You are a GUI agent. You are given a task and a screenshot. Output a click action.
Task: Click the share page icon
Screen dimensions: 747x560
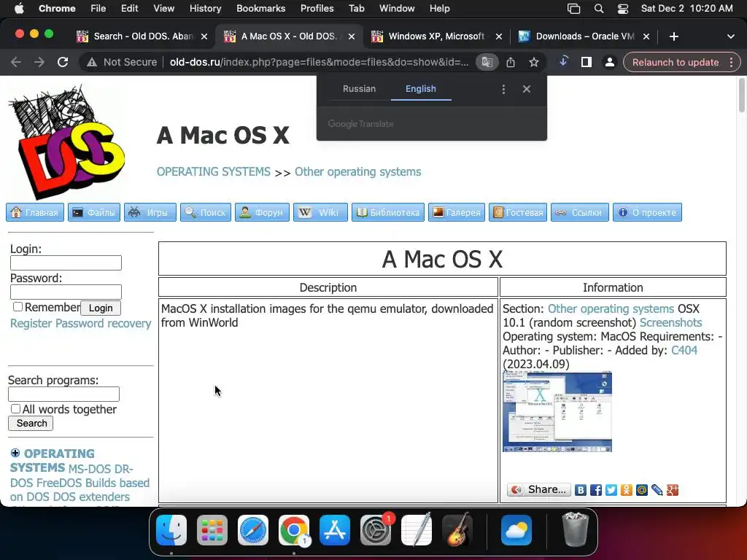(511, 62)
